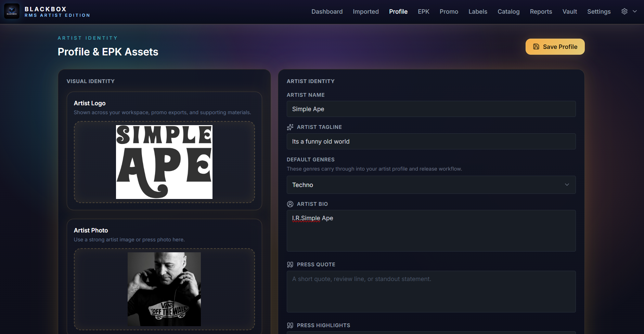644x334 pixels.
Task: Click the Blackbox logo icon in the header
Action: pyautogui.click(x=12, y=11)
